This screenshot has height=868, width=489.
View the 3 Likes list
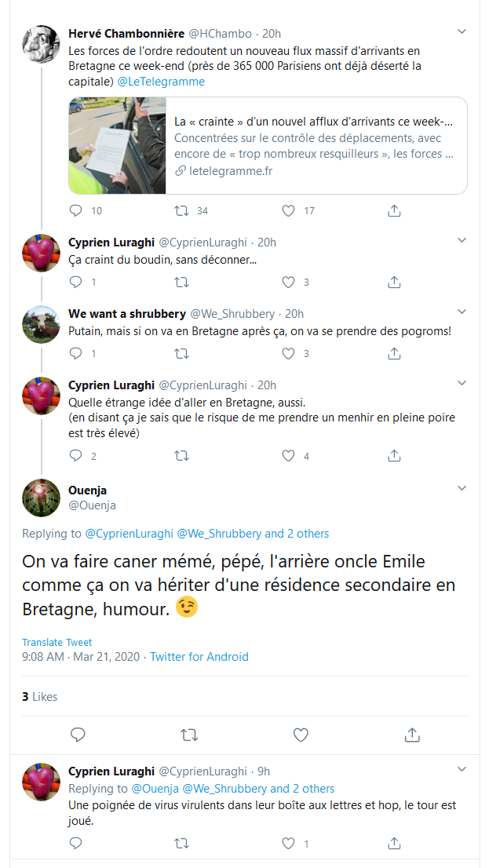tap(39, 696)
